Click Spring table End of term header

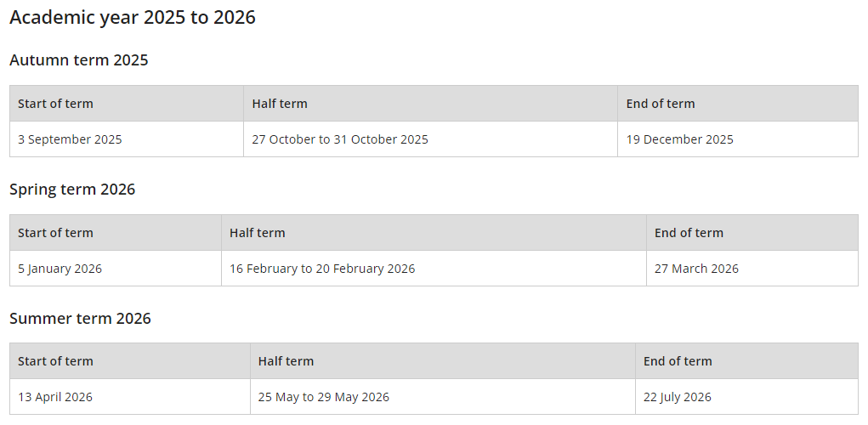point(752,233)
